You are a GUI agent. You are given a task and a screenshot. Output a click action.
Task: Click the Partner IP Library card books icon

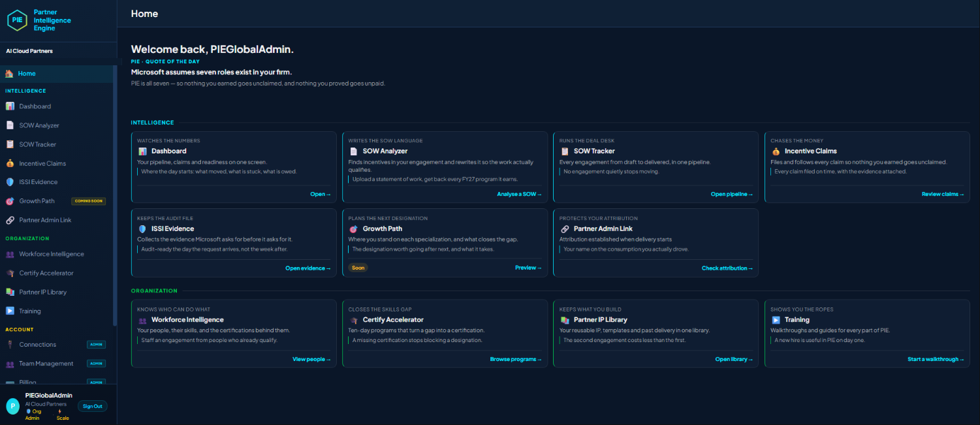pos(565,320)
